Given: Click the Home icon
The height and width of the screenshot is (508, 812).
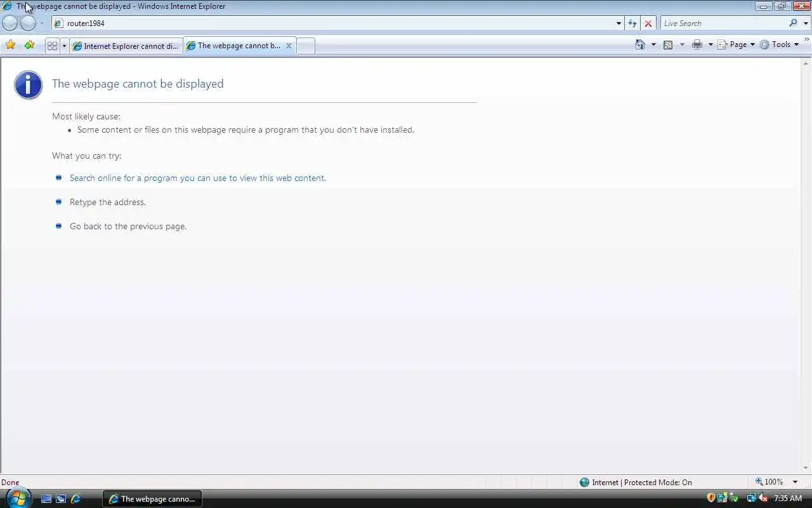Looking at the screenshot, I should pos(640,44).
